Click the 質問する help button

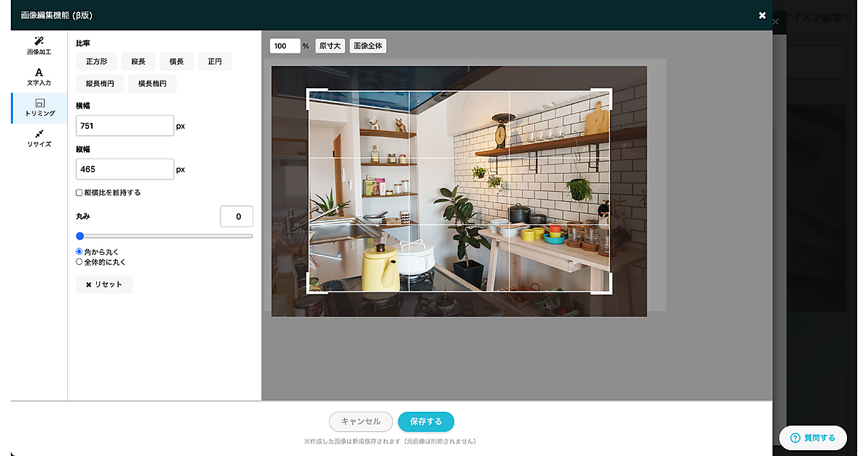(812, 438)
